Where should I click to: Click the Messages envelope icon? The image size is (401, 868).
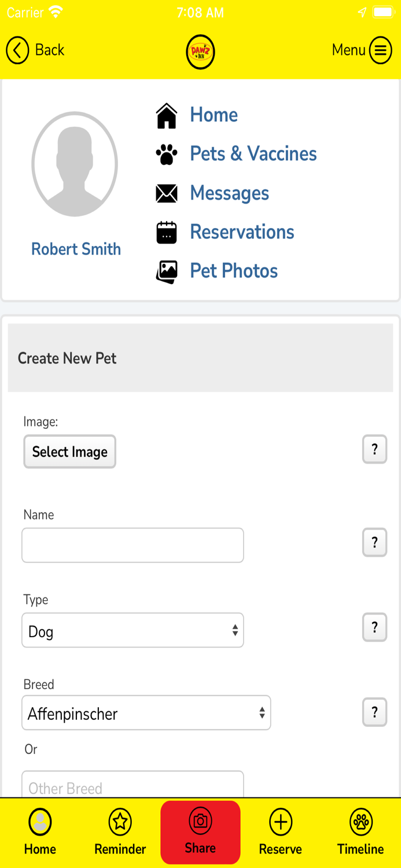point(167,193)
